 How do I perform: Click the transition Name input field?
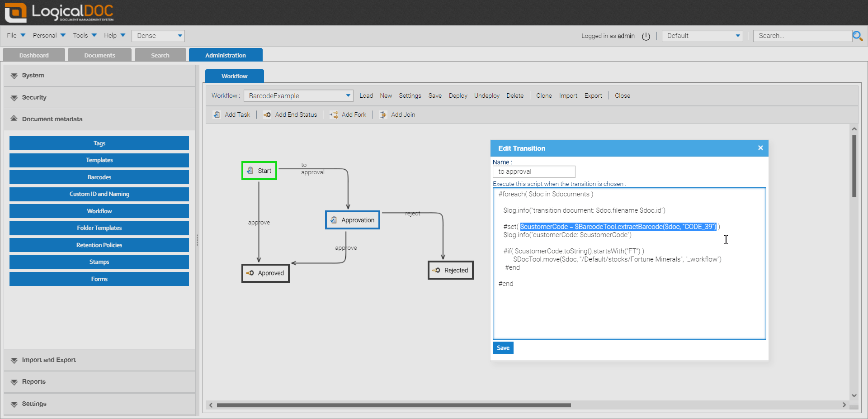click(533, 171)
